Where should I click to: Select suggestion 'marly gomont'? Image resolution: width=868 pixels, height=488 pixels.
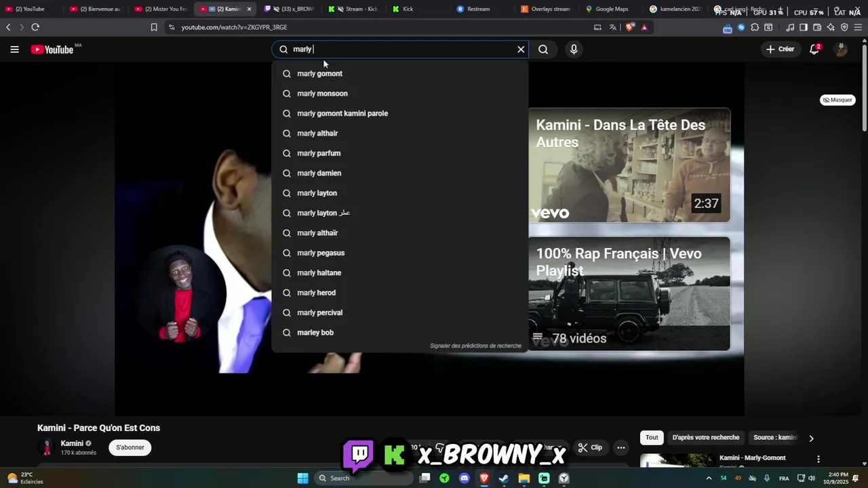399,73
